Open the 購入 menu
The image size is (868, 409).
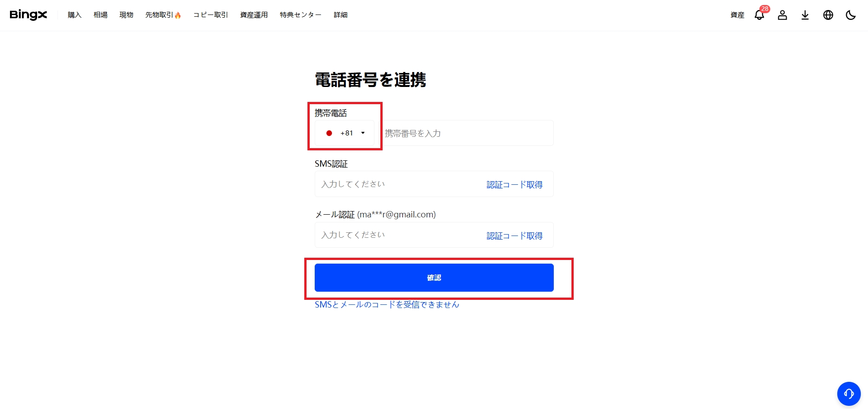pos(74,15)
